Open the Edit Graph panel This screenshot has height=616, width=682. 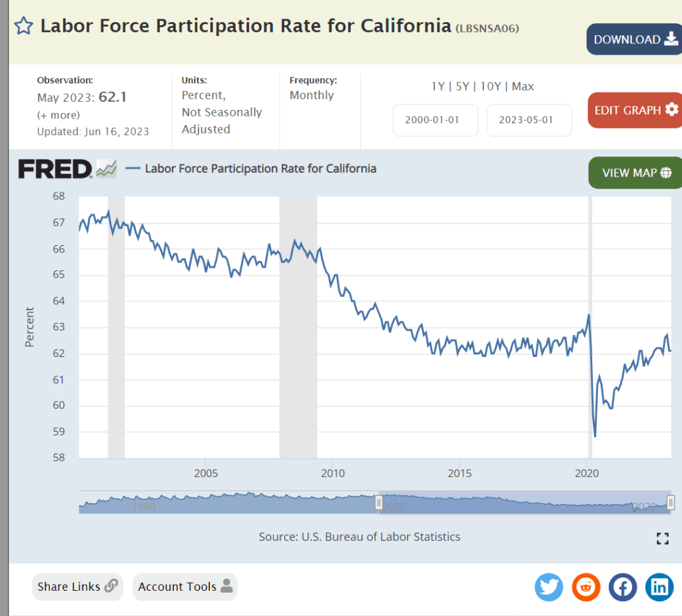click(x=635, y=110)
